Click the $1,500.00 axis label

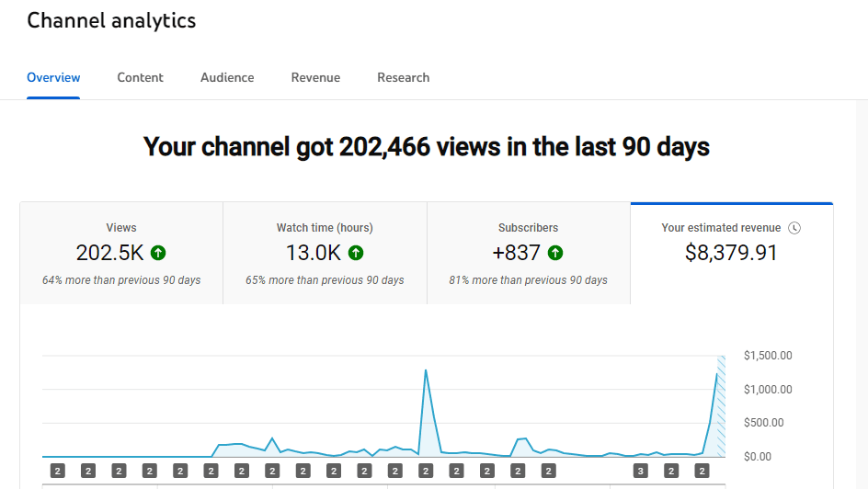point(768,356)
